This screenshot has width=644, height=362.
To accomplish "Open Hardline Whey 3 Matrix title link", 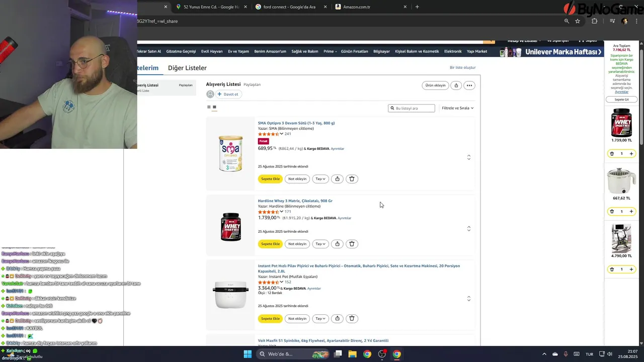I will click(295, 201).
